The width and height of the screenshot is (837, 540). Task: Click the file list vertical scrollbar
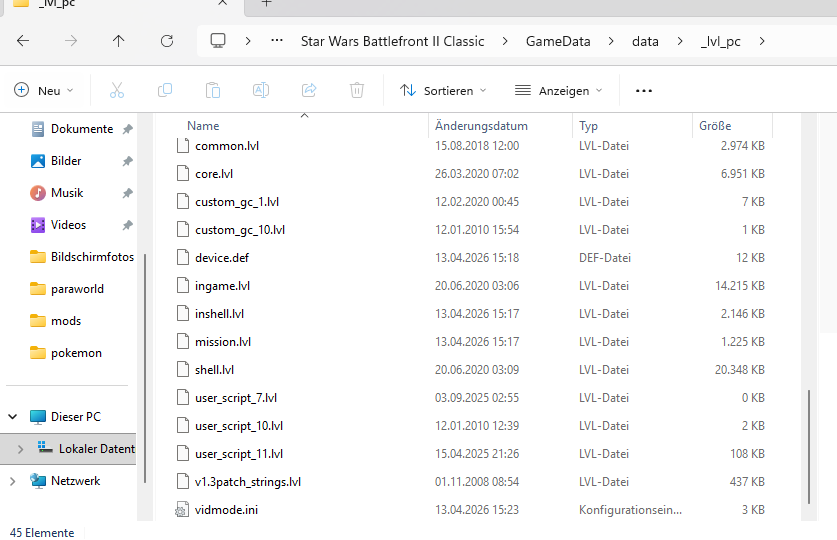coord(809,447)
